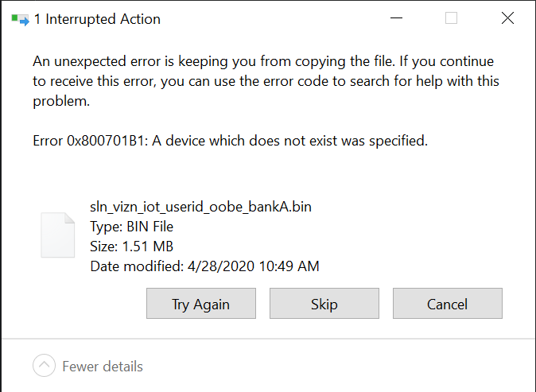Minimize the Interrupted Action dialog
This screenshot has height=392, width=536.
pyautogui.click(x=396, y=17)
